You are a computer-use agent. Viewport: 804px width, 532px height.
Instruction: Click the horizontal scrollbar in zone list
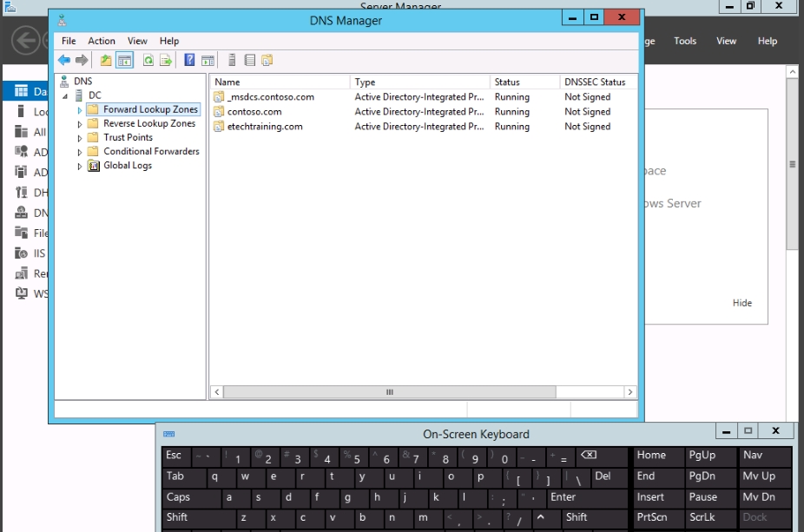click(x=389, y=392)
